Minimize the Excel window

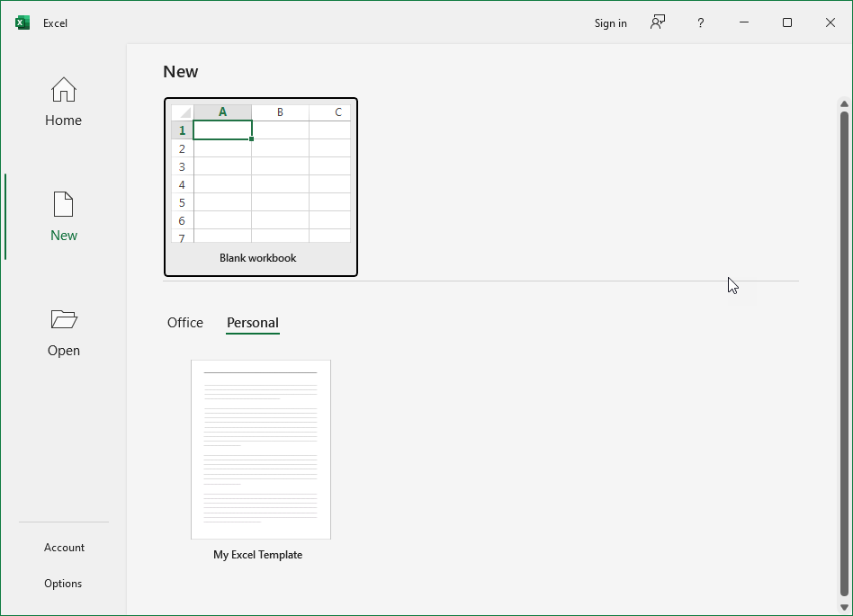(x=744, y=22)
